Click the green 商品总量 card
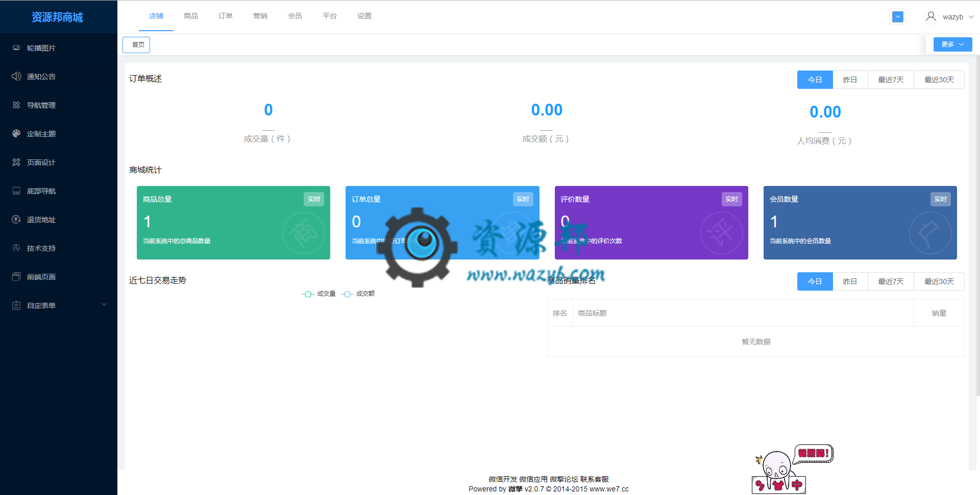980x495 pixels. coord(233,223)
